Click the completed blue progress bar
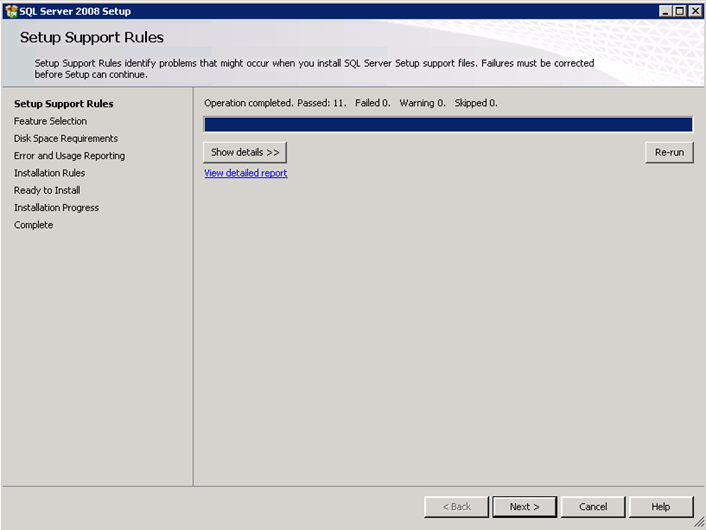This screenshot has width=706, height=530. pyautogui.click(x=448, y=124)
